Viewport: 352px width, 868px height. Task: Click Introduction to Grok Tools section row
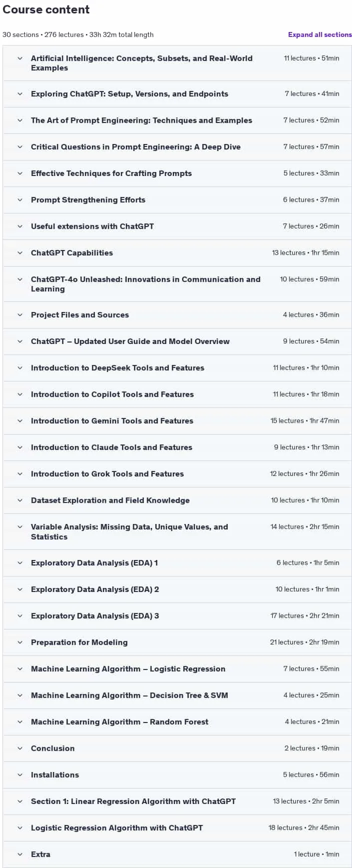[x=177, y=474]
